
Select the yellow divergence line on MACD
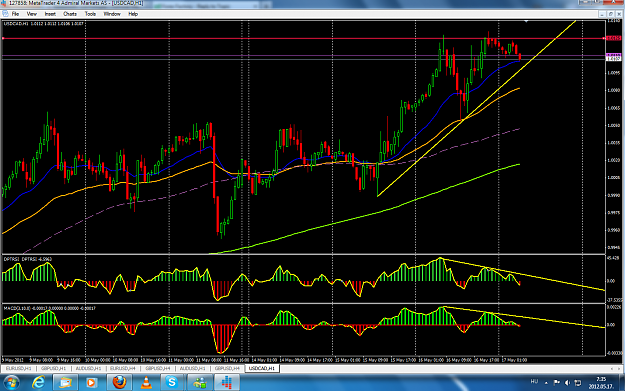coord(524,317)
